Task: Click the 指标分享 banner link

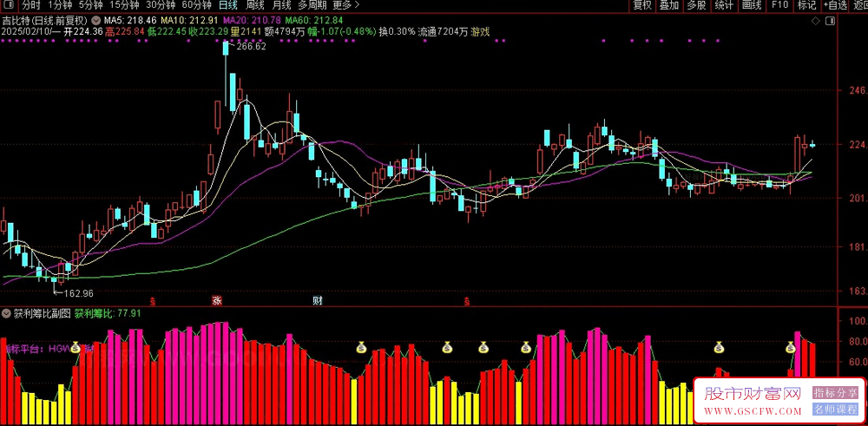Action: [835, 393]
